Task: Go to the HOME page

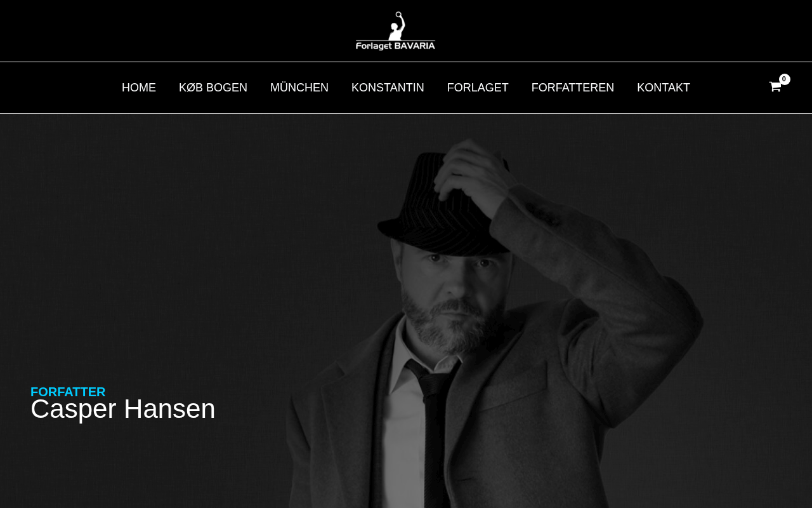Action: click(x=139, y=88)
